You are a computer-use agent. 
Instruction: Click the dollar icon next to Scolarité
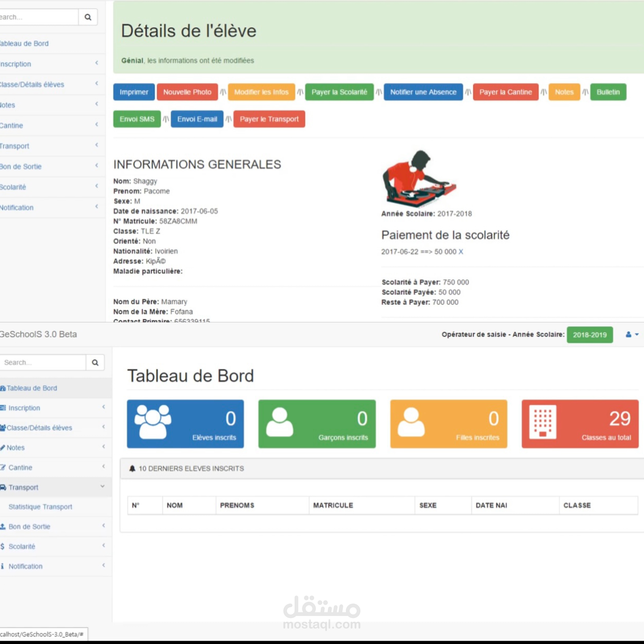click(2, 546)
